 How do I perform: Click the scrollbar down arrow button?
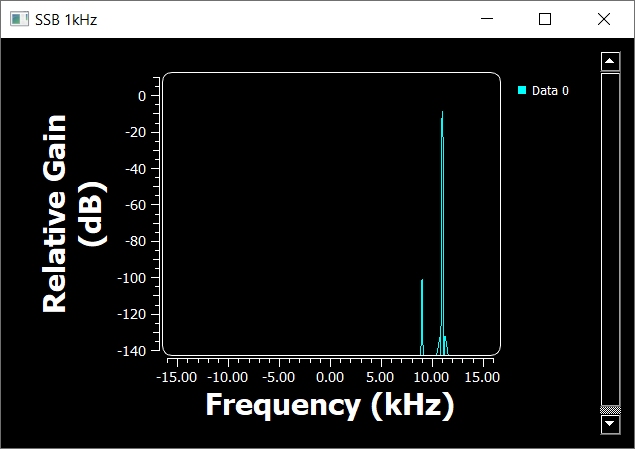click(608, 425)
